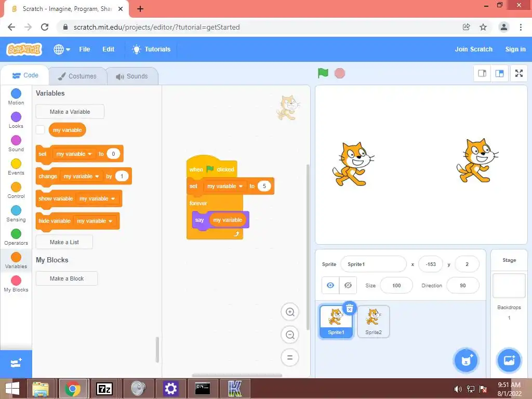Select the Sprite2 thumbnail
The height and width of the screenshot is (399, 532).
[x=373, y=321]
